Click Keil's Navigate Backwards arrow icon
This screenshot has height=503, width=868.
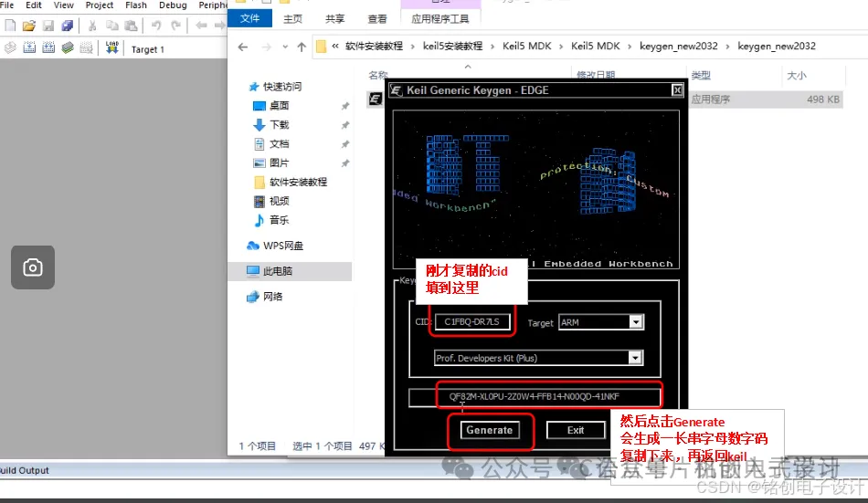pos(202,26)
